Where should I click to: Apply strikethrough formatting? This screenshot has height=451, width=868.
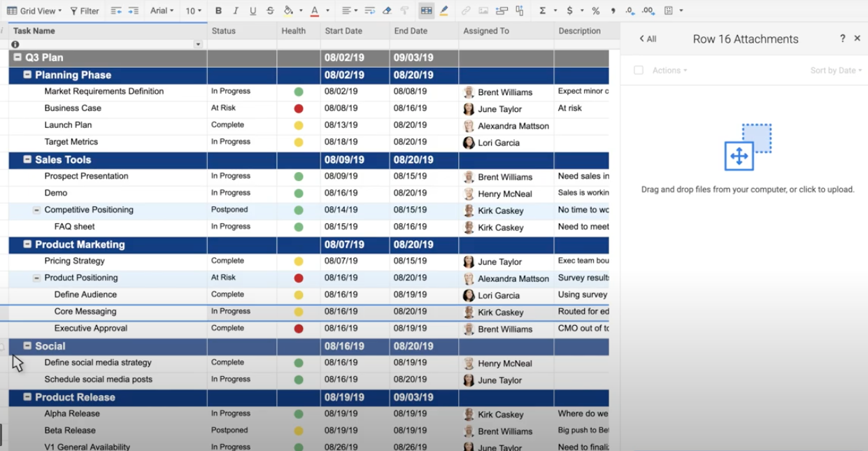(270, 11)
